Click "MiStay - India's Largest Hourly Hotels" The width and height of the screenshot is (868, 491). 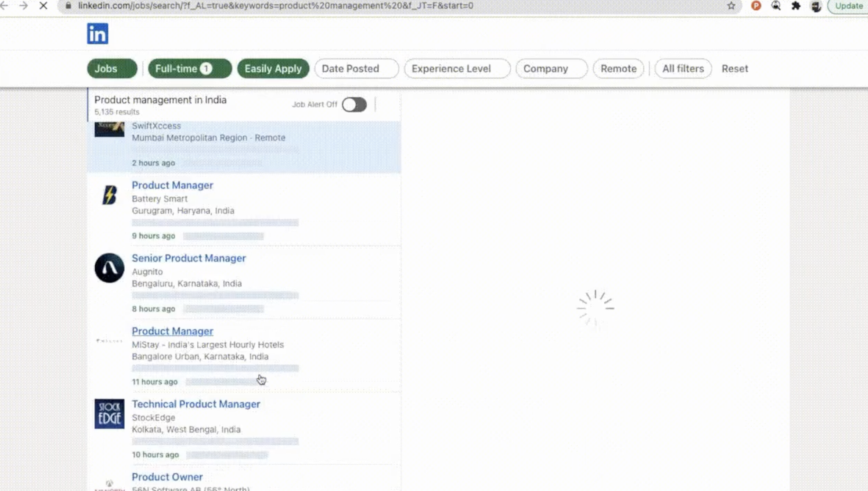pyautogui.click(x=208, y=345)
